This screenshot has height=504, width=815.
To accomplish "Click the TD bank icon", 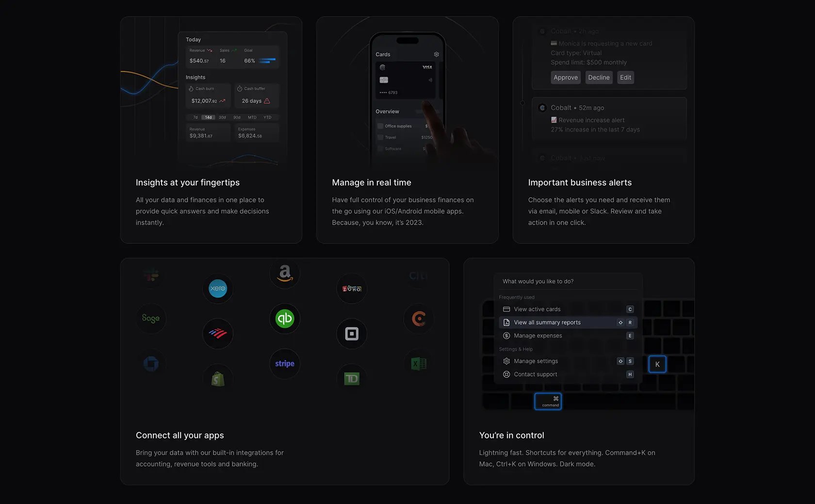I will pos(352,378).
